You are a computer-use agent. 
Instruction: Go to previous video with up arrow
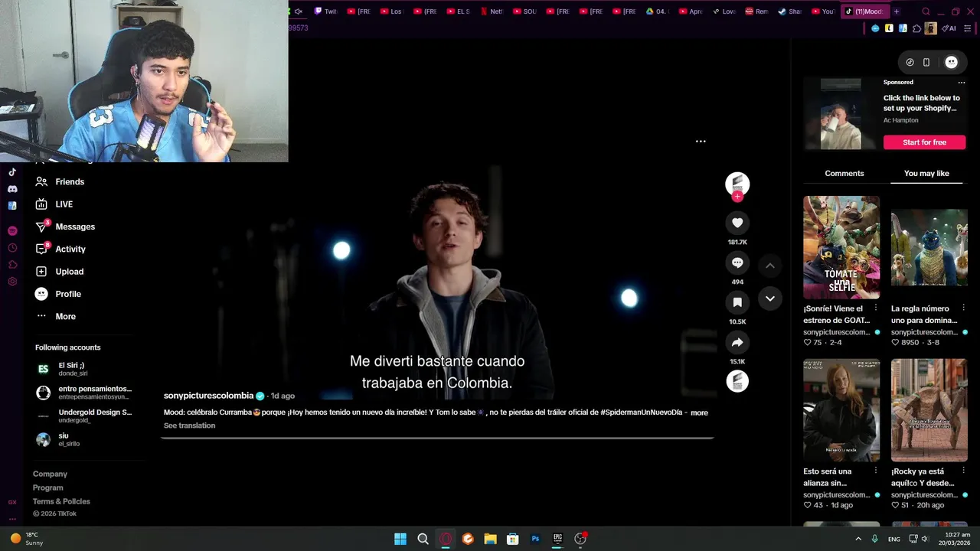click(770, 266)
